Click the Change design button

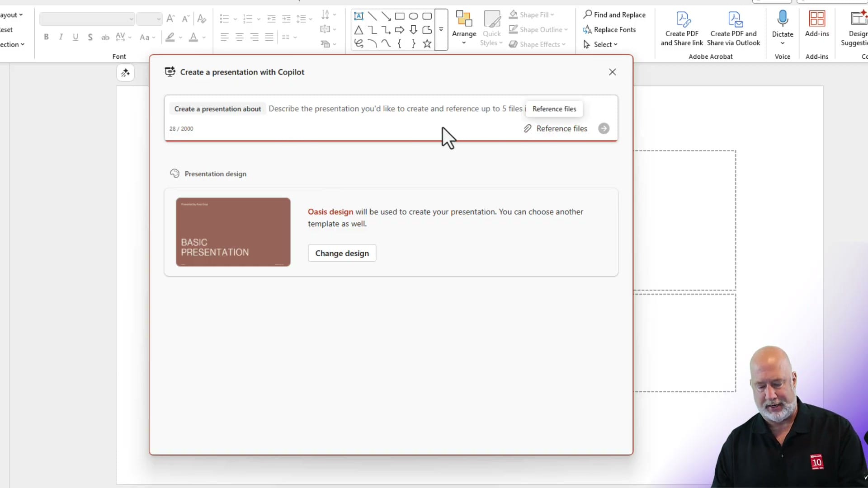[x=342, y=253]
